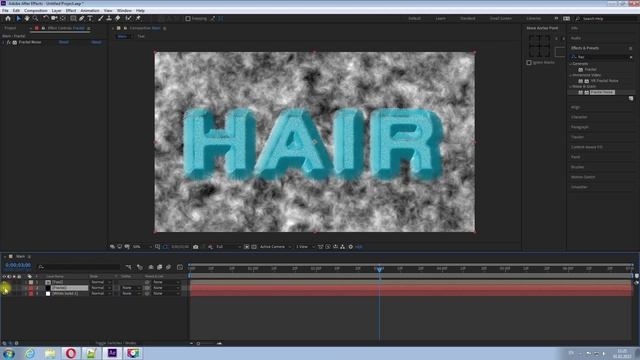
Task: Toggle the Ignore Masks checkbox
Action: click(529, 62)
